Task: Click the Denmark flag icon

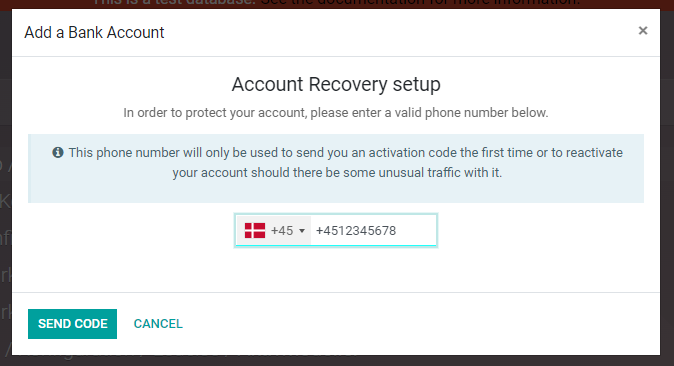Action: point(255,231)
